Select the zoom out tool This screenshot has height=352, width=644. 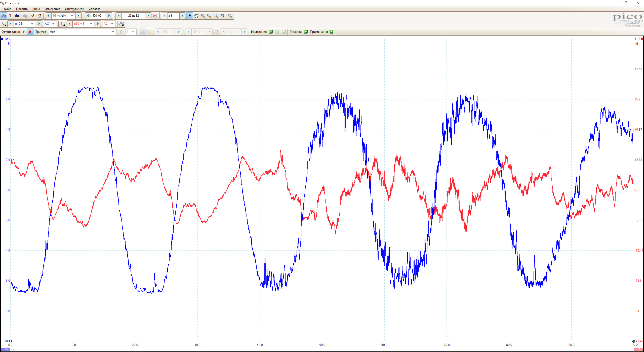tap(216, 15)
